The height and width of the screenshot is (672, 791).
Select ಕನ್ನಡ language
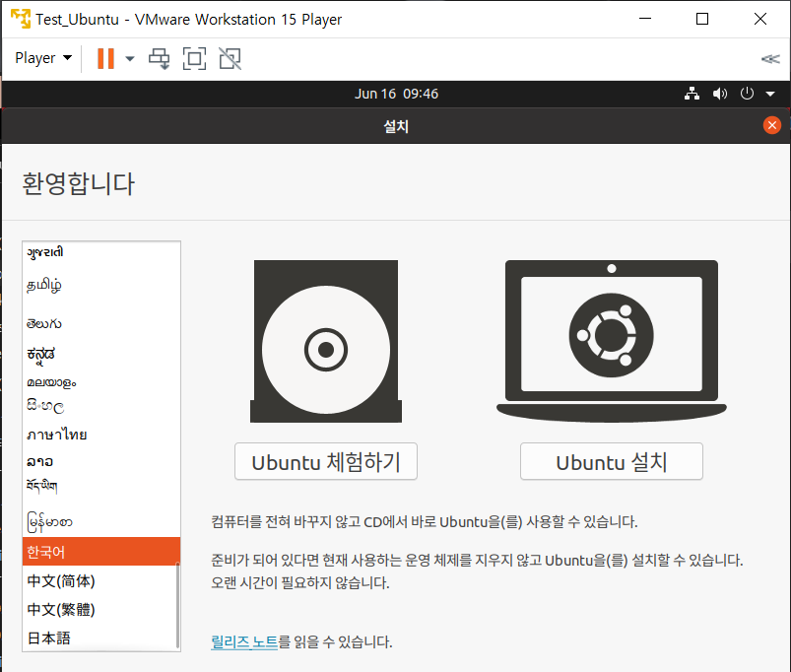click(101, 354)
